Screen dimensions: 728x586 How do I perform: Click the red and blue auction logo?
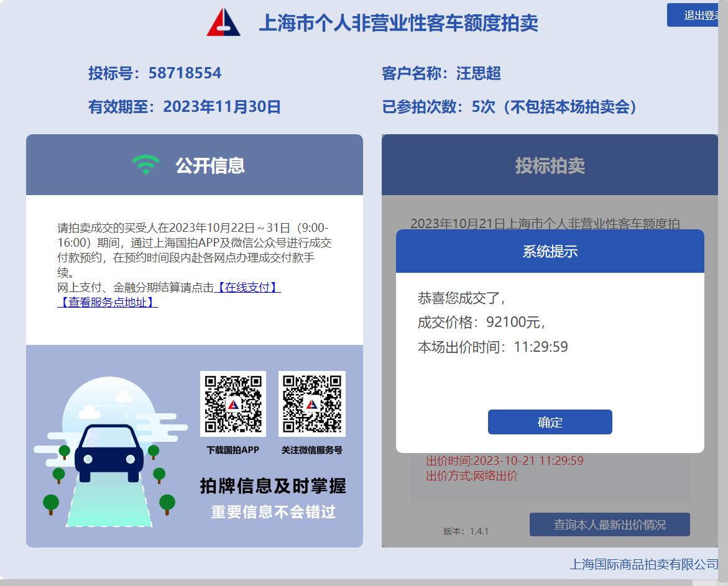click(x=223, y=22)
